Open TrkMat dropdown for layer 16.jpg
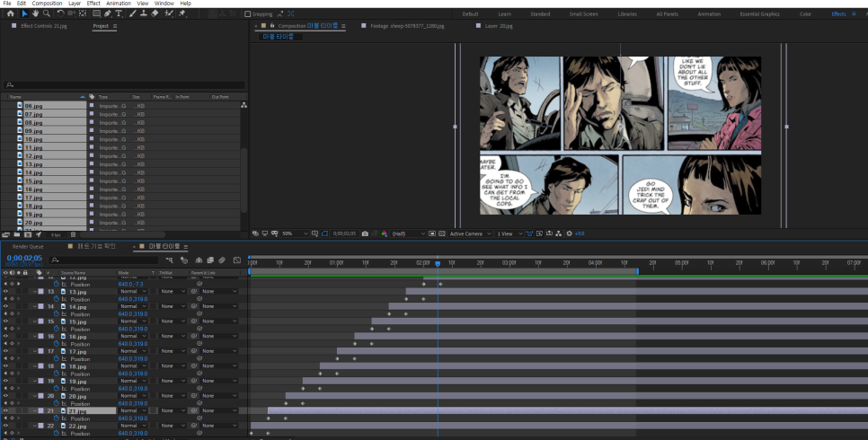The height and width of the screenshot is (440, 868). point(173,336)
